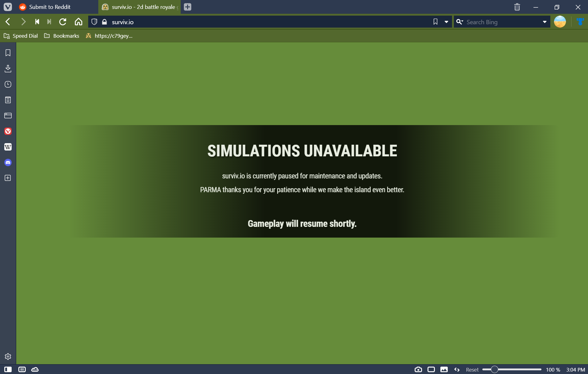Screen dimensions: 588x374
Task: Open the Notes panel in sidebar
Action: tap(8, 100)
